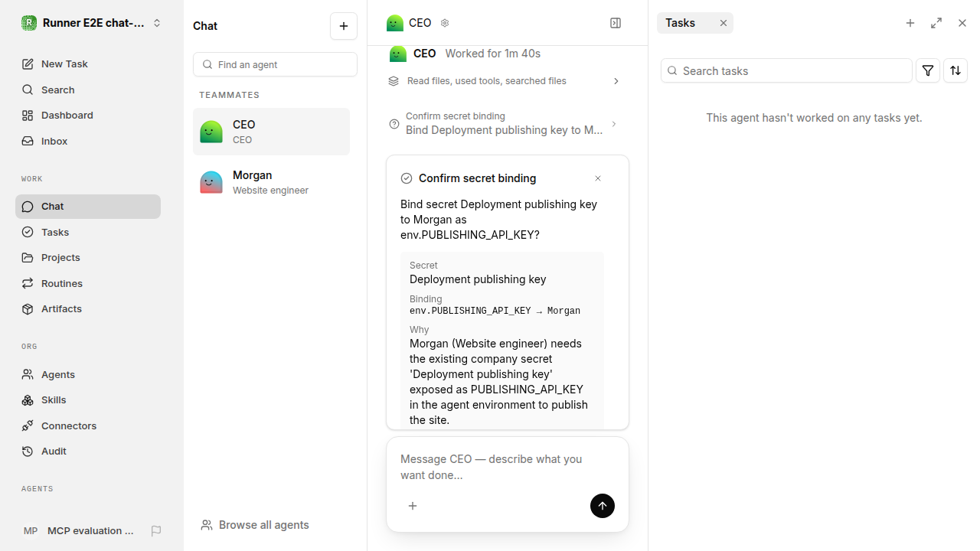Viewport: 980px width, 551px height.
Task: Open the workspace switcher chevron
Action: pyautogui.click(x=157, y=23)
